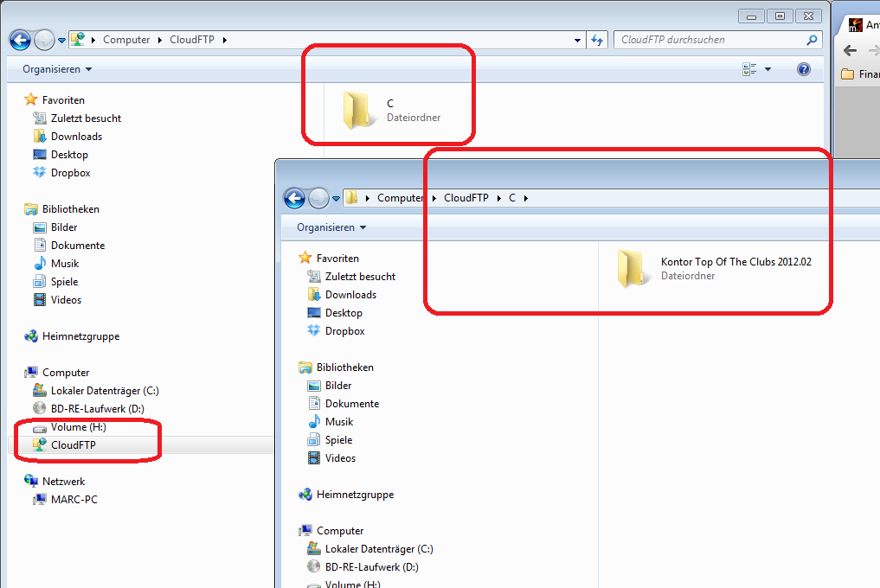Select Computer in rear window sidebar
880x588 pixels.
point(57,373)
